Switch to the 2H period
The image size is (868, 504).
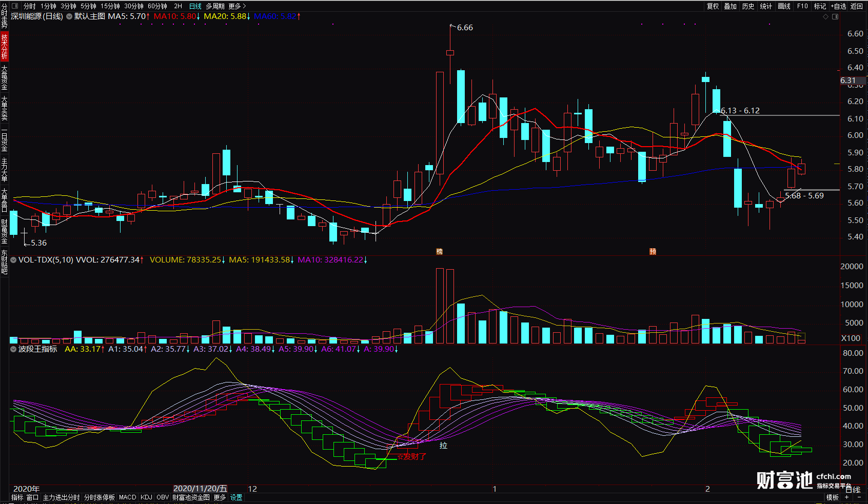pos(178,6)
